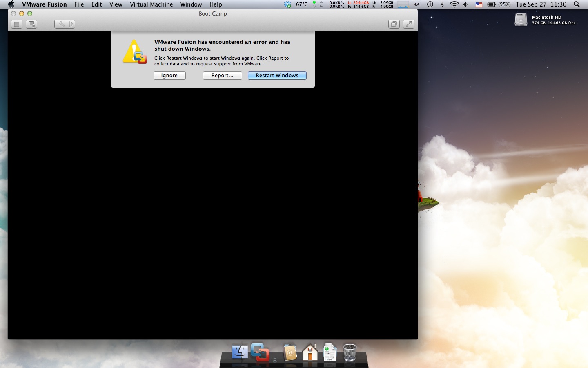Image resolution: width=588 pixels, height=368 pixels.
Task: Click the 67°C temperature readout
Action: [302, 4]
